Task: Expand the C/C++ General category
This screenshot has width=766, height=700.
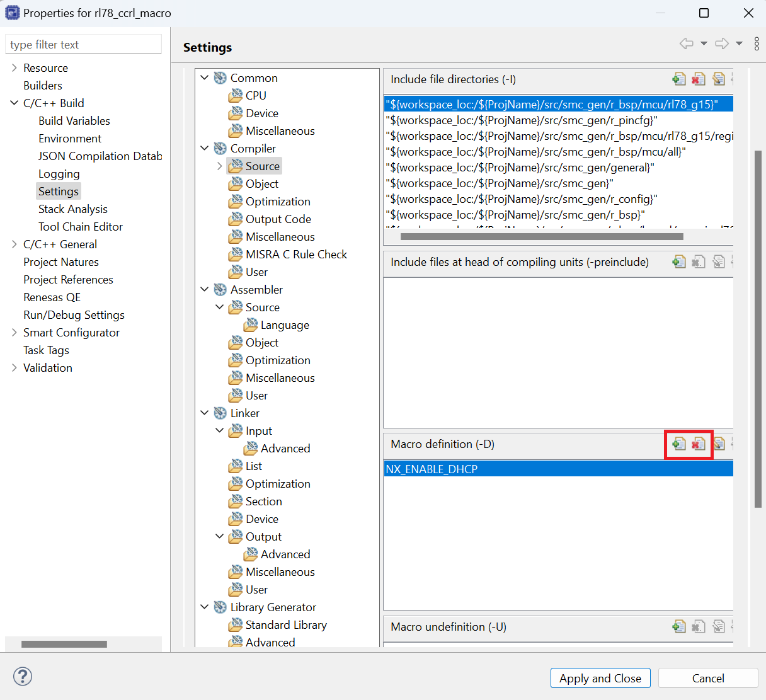Action: coord(14,244)
